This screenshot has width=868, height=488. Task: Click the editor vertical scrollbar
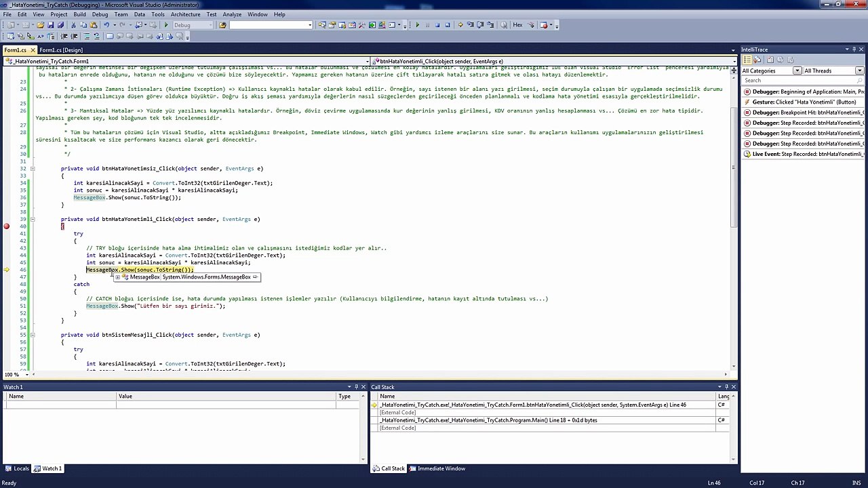pos(733,220)
